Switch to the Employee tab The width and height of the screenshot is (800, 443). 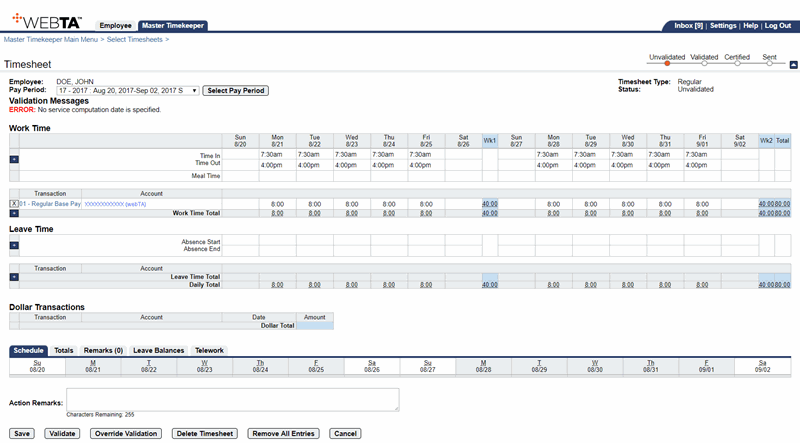pos(115,26)
